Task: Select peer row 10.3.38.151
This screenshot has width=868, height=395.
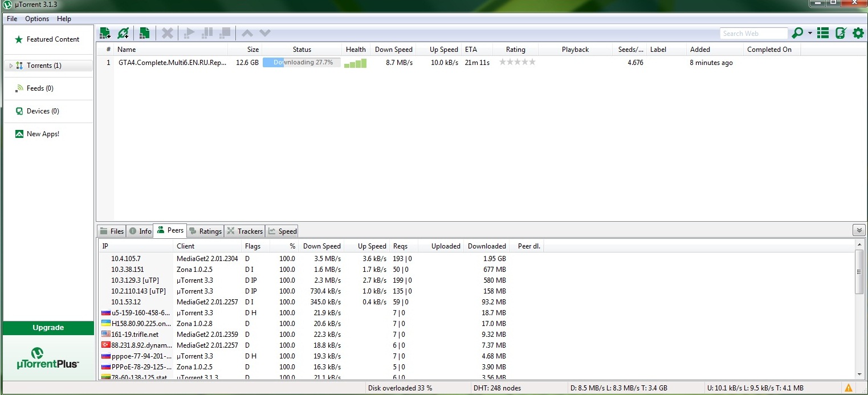Action: 477,270
